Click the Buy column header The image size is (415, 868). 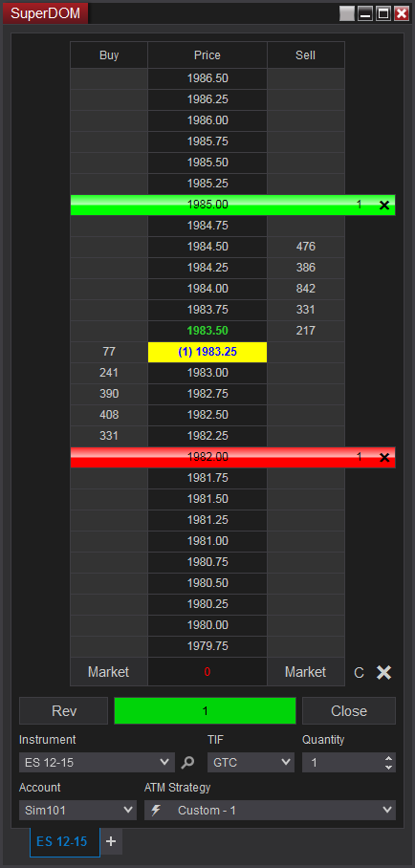[x=109, y=55]
